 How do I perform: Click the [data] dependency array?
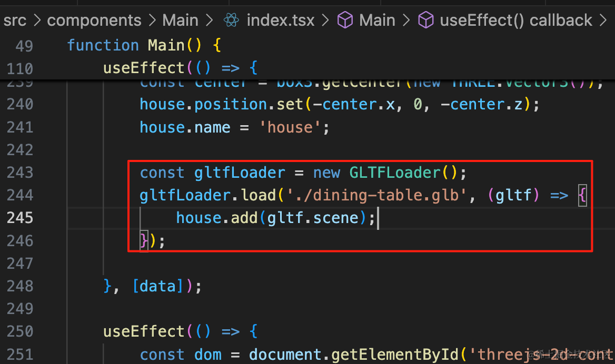click(x=158, y=287)
